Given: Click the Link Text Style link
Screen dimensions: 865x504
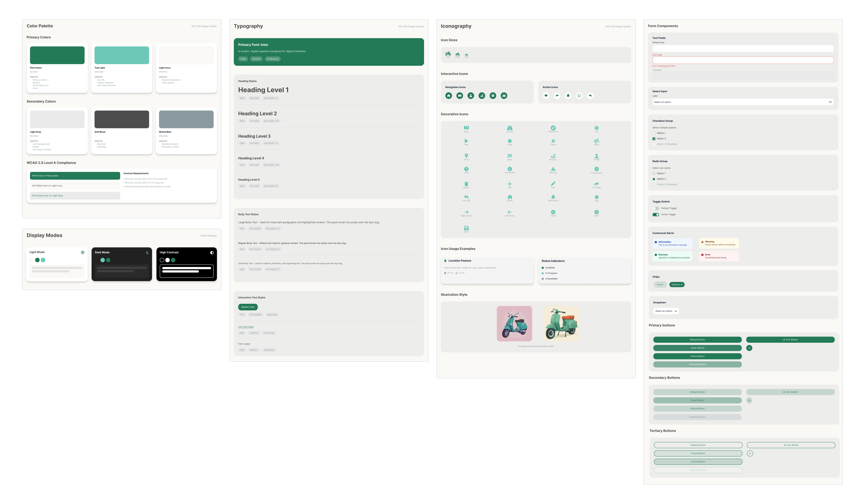Looking at the screenshot, I should tap(246, 327).
